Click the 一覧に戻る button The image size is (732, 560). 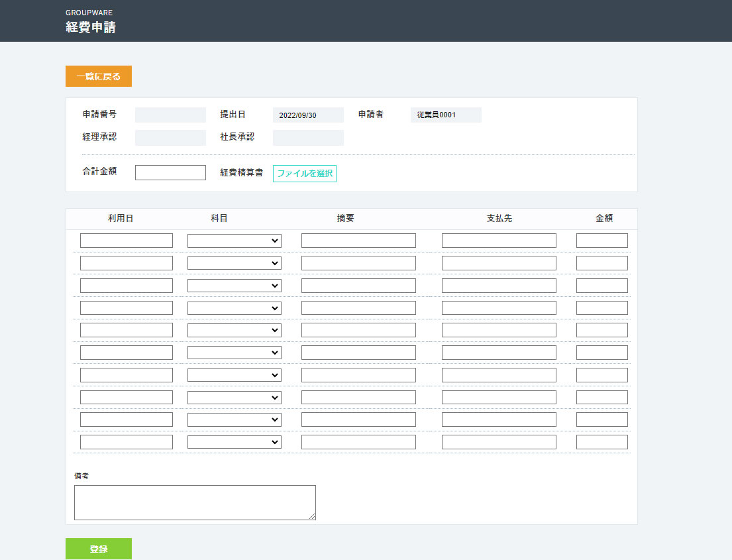(x=98, y=76)
